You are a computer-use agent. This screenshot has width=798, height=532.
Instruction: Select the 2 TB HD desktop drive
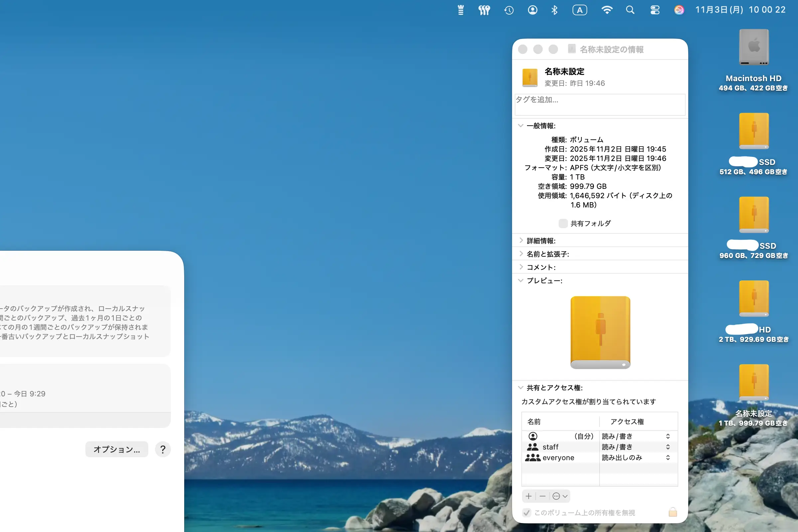tap(753, 299)
